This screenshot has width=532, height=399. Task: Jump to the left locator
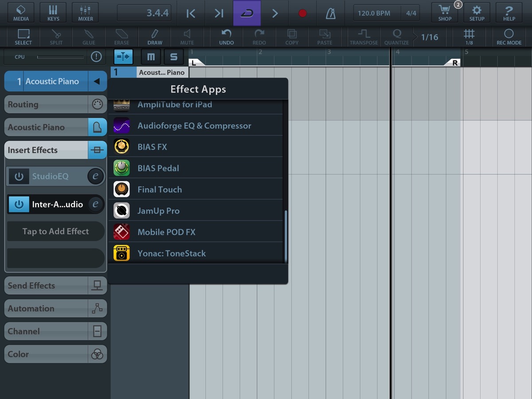pos(191,13)
